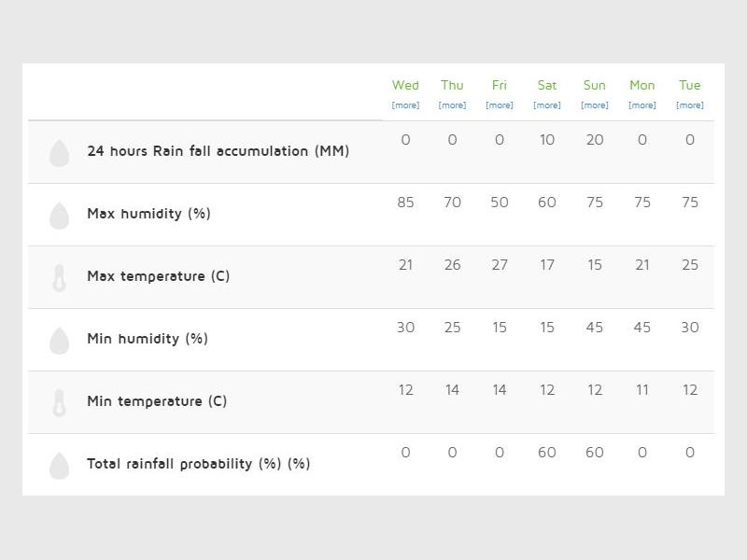Click the droplet icon next to Min humidity
This screenshot has height=560, width=747.
59,341
